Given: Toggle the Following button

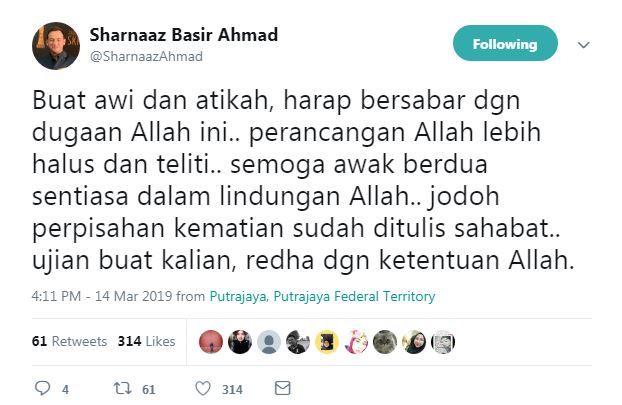Looking at the screenshot, I should click(x=505, y=43).
